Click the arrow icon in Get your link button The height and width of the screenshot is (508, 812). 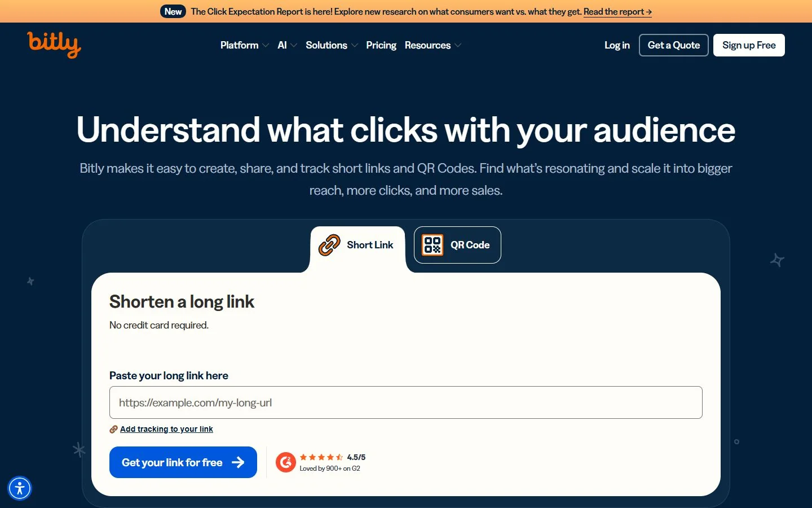[238, 462]
